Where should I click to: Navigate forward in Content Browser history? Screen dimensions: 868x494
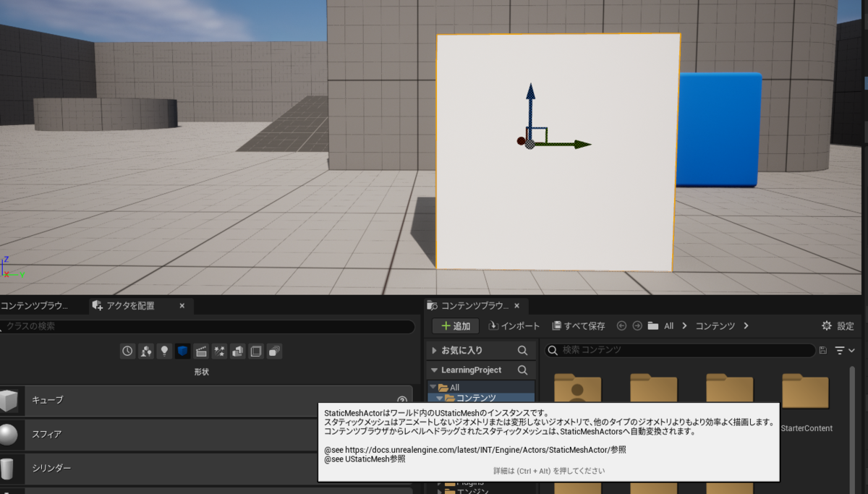click(x=637, y=325)
